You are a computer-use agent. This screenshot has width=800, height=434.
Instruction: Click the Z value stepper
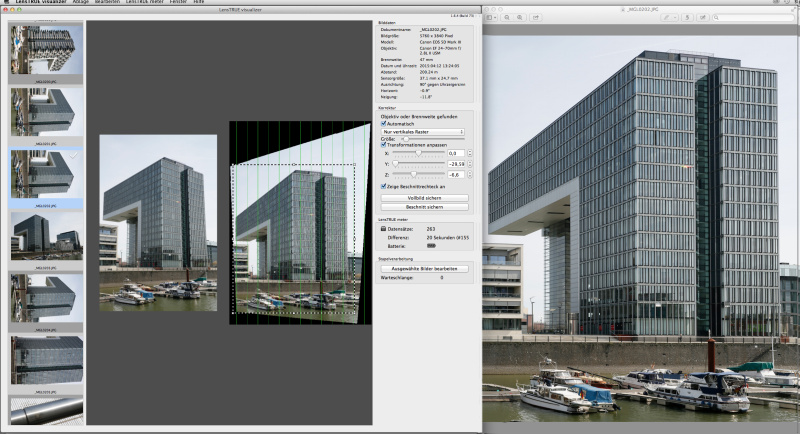(469, 174)
